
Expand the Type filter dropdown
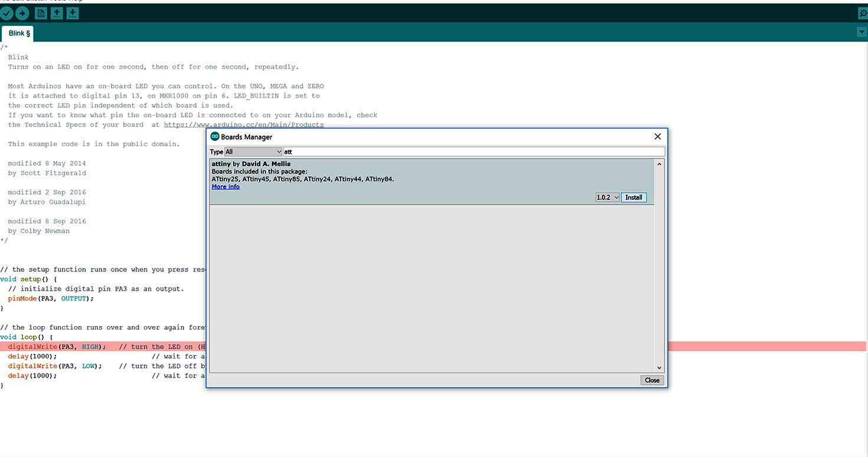point(254,152)
